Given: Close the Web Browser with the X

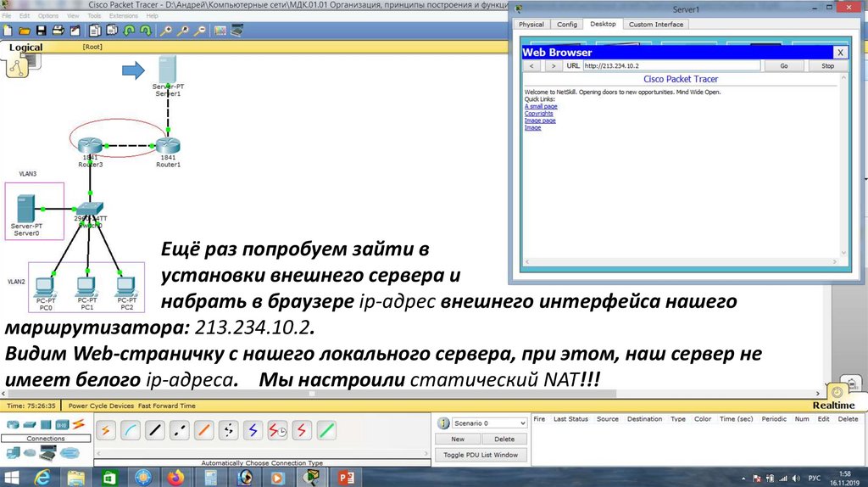Looking at the screenshot, I should (840, 53).
